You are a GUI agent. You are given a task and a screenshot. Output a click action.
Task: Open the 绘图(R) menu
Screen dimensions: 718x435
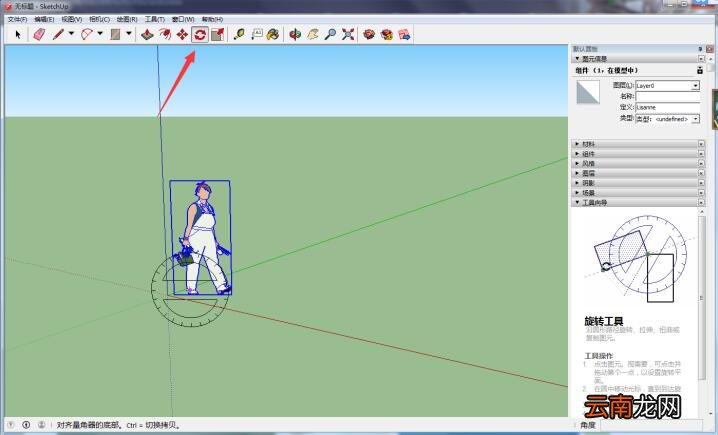127,19
